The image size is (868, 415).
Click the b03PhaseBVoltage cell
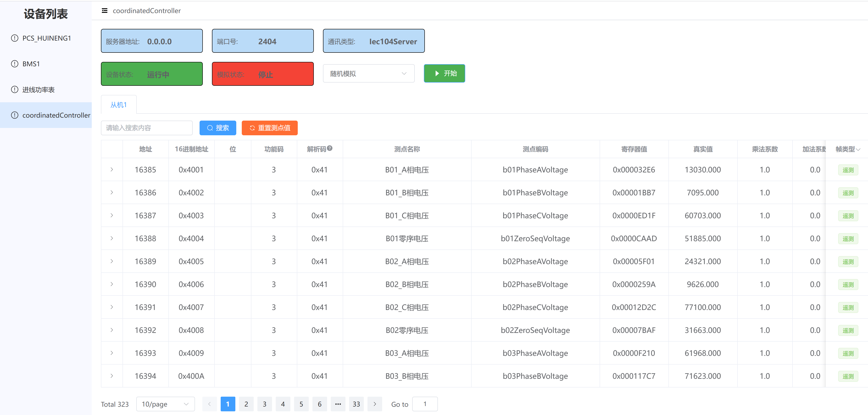click(535, 376)
